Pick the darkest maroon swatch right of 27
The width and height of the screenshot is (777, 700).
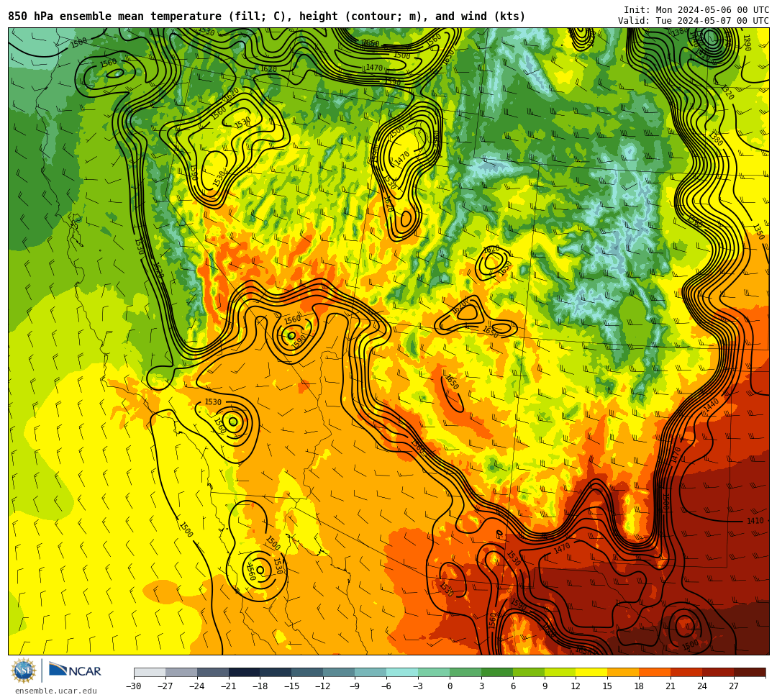[x=750, y=672]
